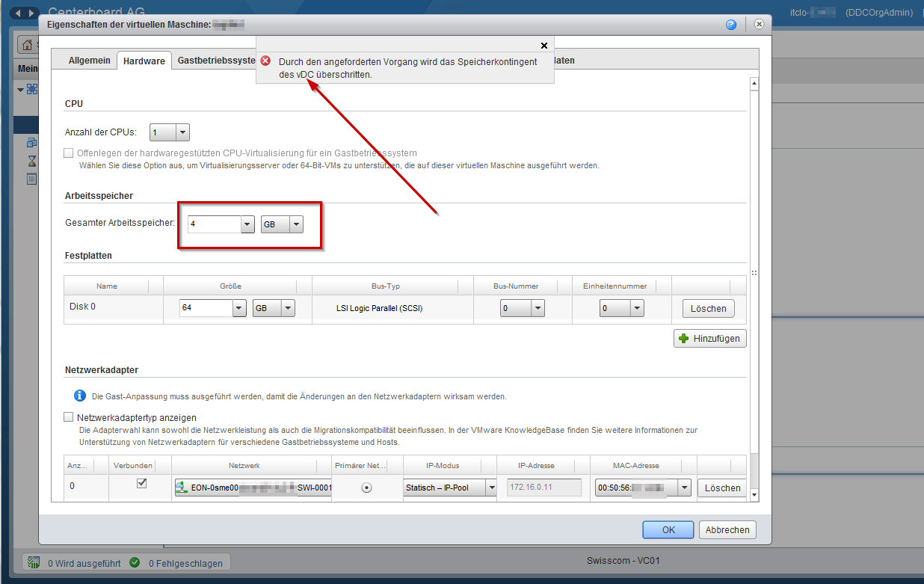Enable Netzwerkadaptertyp anzeigen checkbox

coord(69,417)
